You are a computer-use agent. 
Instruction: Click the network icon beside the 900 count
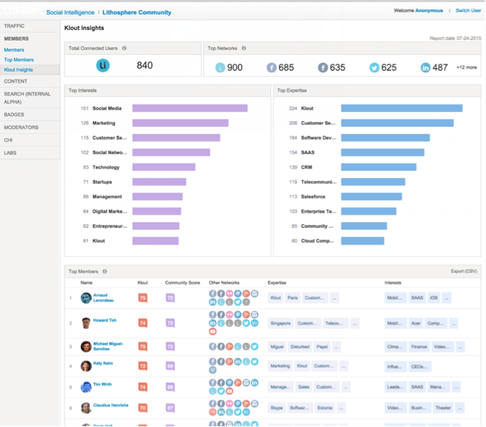click(x=220, y=68)
